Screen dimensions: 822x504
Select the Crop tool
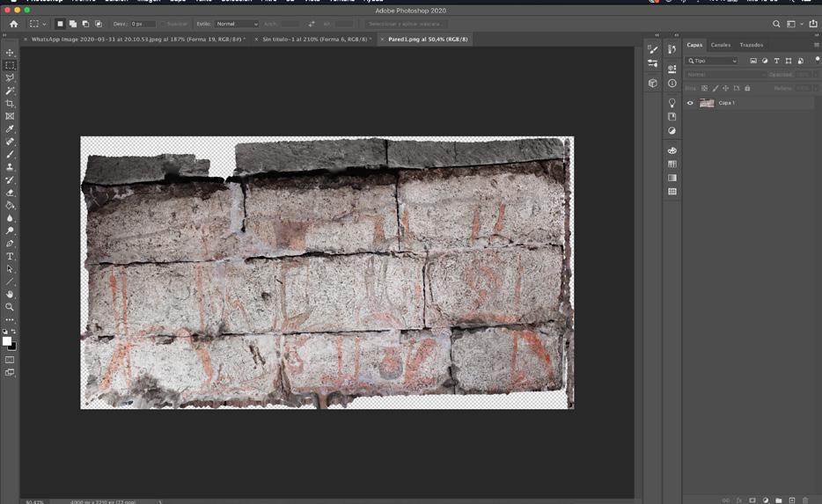pyautogui.click(x=10, y=104)
